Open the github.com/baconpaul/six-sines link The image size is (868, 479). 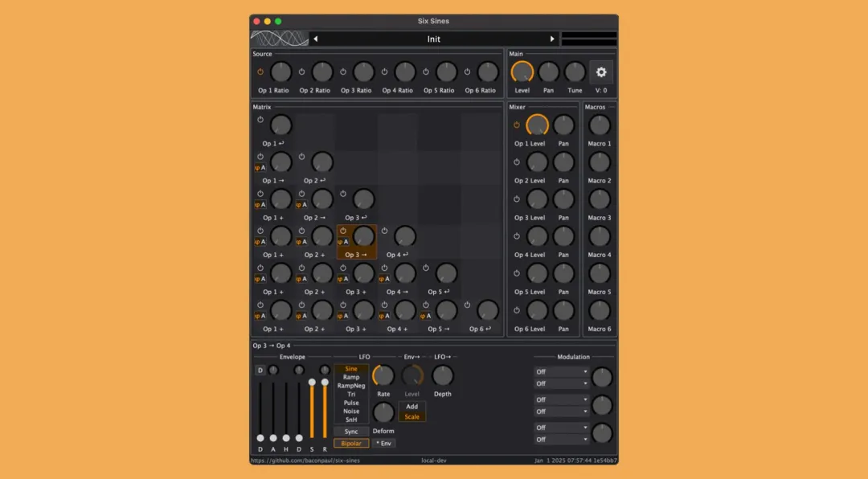[x=305, y=461]
